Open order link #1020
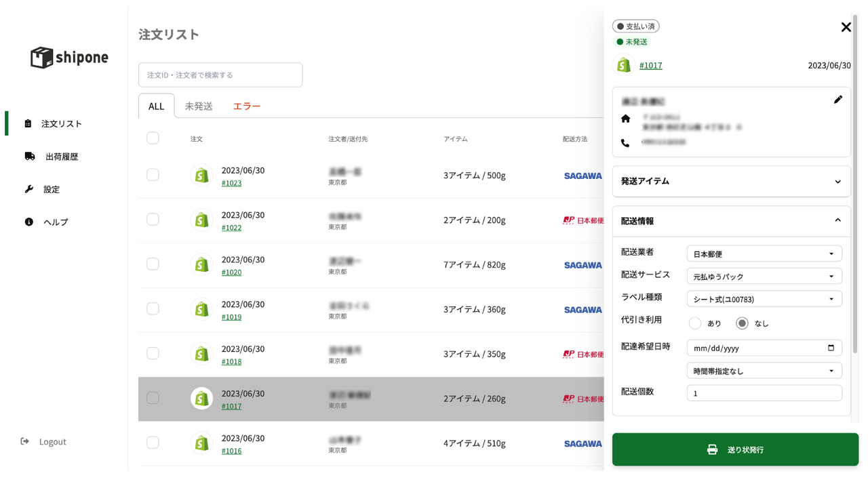The image size is (868, 488). (231, 272)
